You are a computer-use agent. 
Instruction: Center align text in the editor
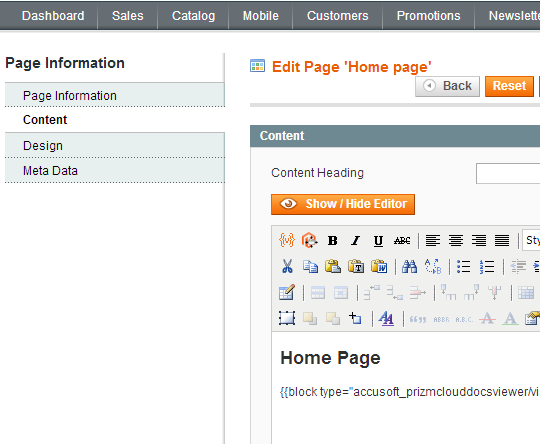pyautogui.click(x=456, y=240)
